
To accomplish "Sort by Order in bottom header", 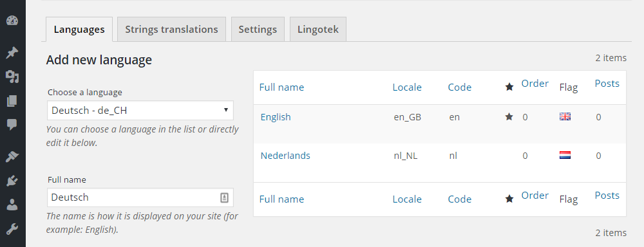I will 535,196.
